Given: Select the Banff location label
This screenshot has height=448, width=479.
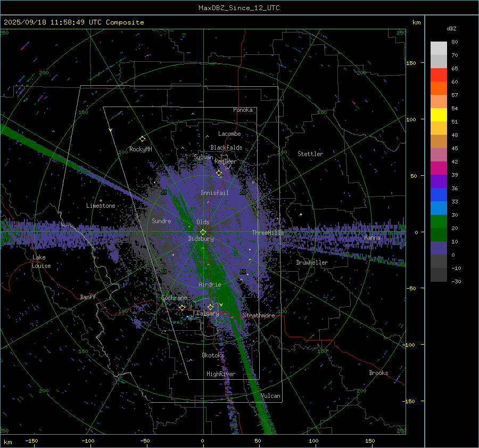Looking at the screenshot, I should pos(88,297).
